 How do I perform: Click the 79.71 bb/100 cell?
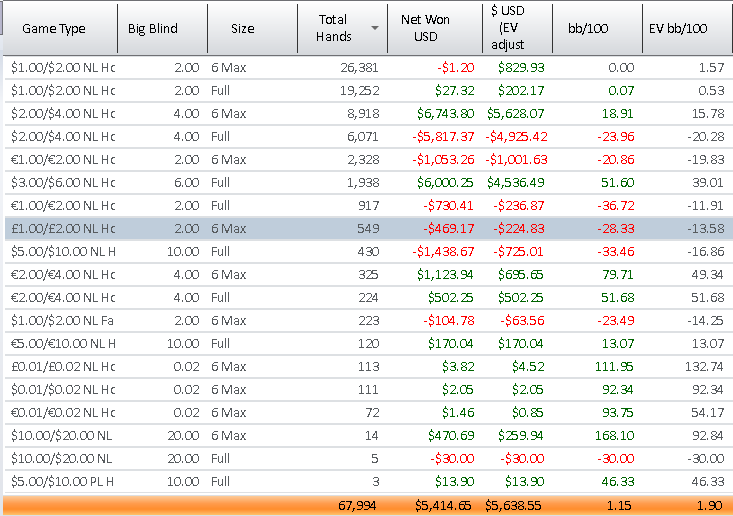[x=617, y=274]
